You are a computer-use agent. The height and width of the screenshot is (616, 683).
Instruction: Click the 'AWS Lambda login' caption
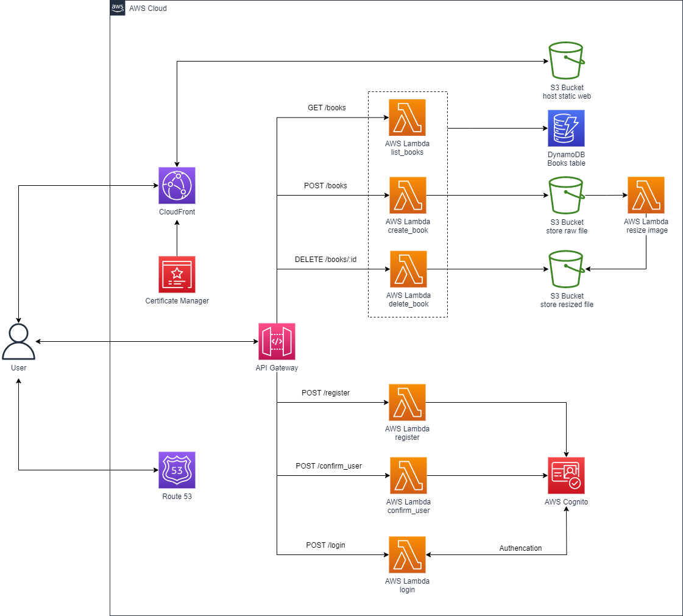coord(407,585)
